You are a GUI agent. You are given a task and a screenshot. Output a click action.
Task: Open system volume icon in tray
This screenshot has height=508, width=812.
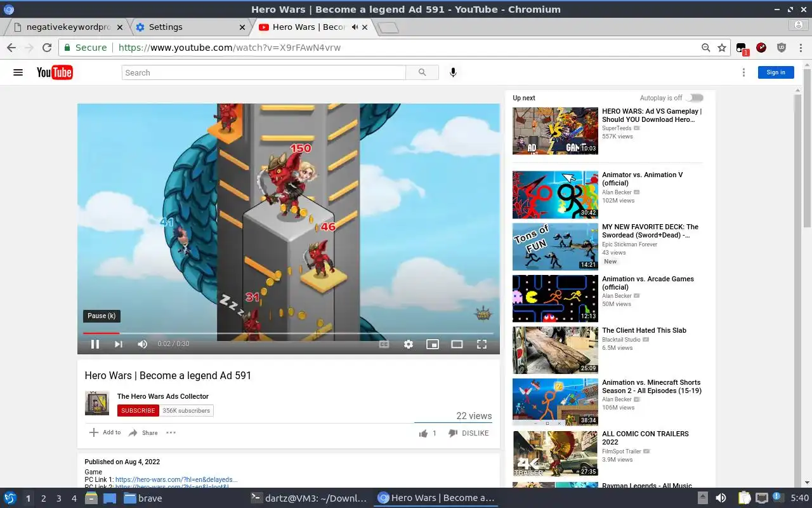coord(721,498)
